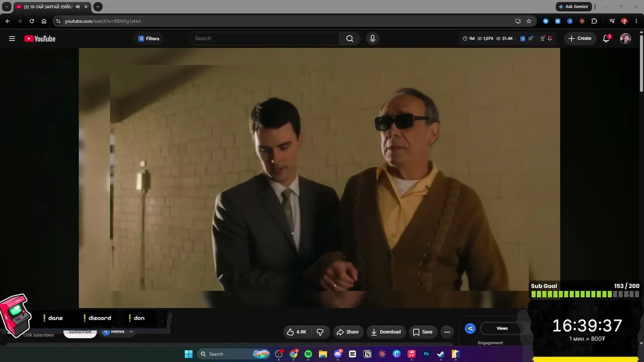This screenshot has height=362, width=644.
Task: Dislike the video
Action: (x=320, y=332)
